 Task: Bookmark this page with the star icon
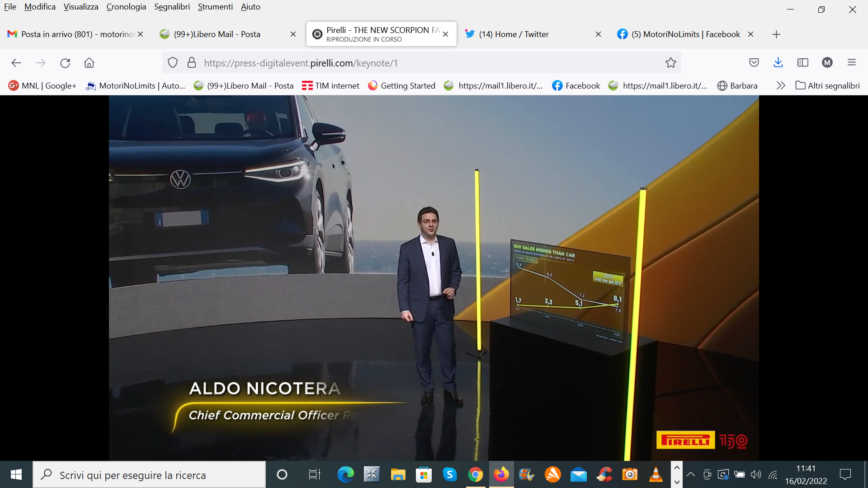point(670,63)
